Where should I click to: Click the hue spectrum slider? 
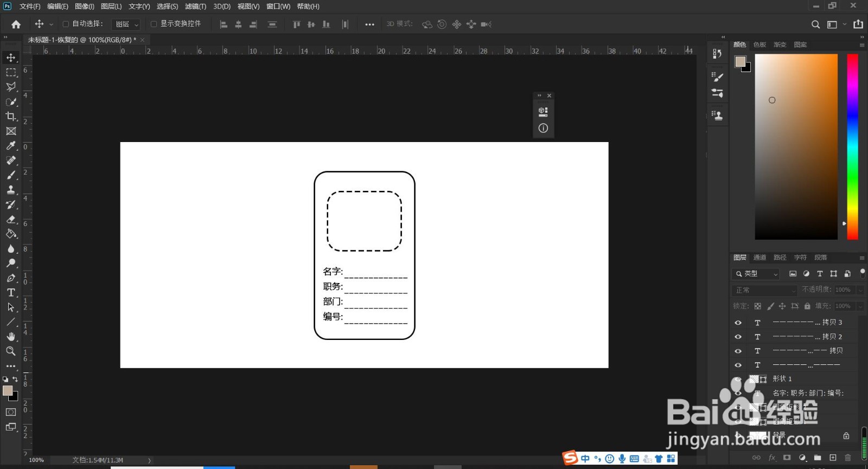pos(853,146)
